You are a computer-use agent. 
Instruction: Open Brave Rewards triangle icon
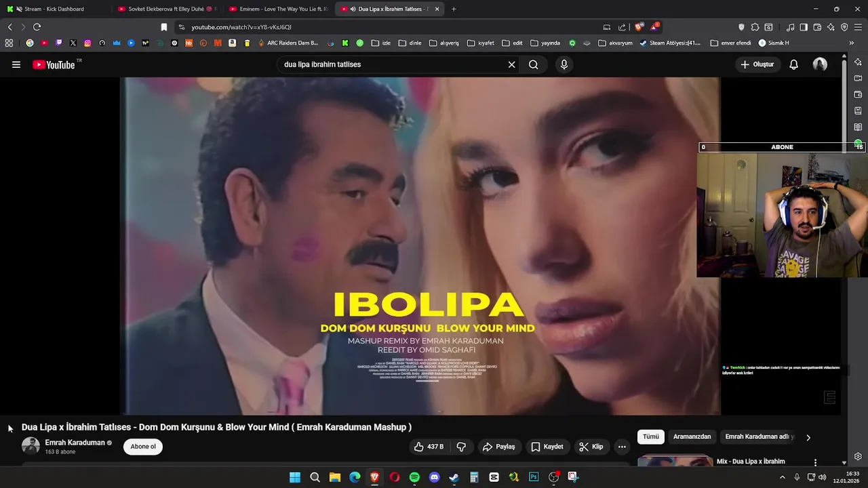(654, 27)
